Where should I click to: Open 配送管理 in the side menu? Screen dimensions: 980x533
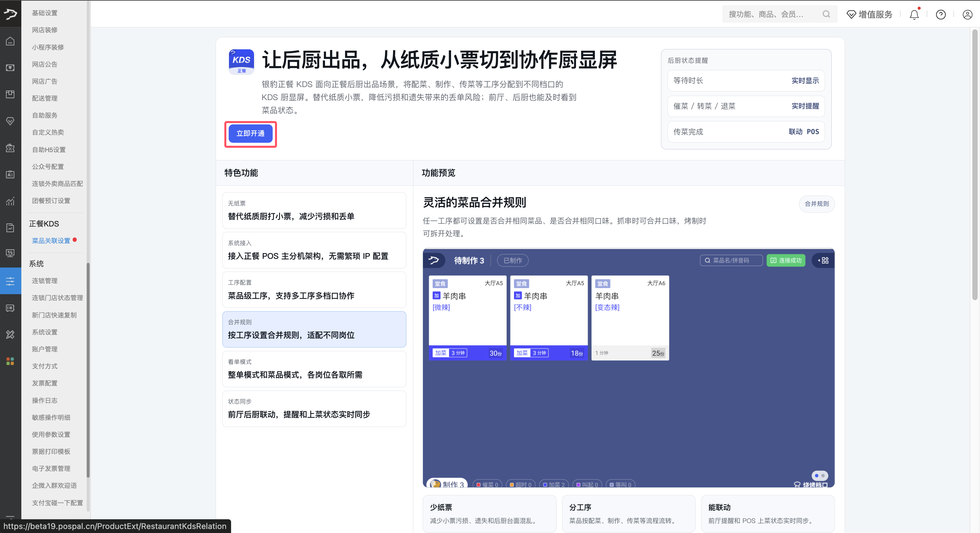pyautogui.click(x=45, y=98)
